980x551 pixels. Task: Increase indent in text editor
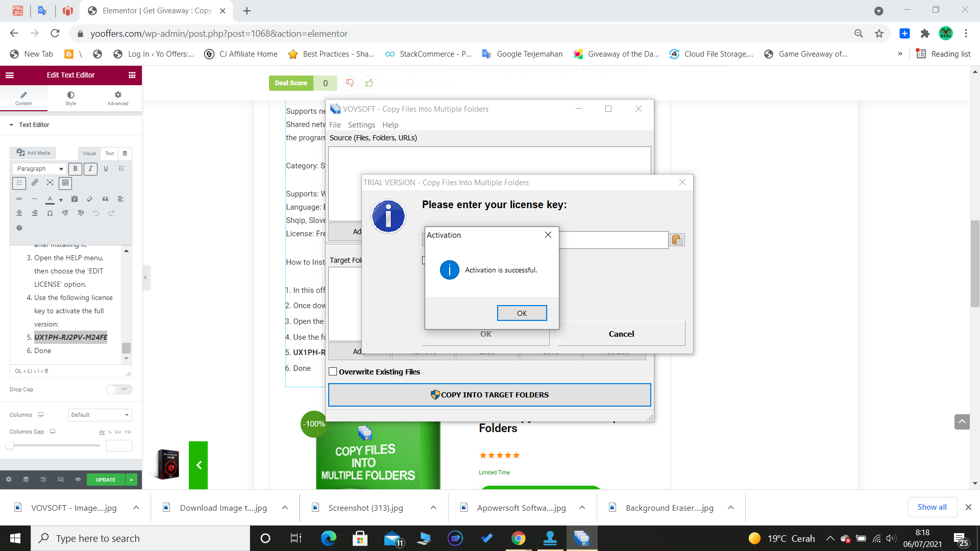(81, 213)
